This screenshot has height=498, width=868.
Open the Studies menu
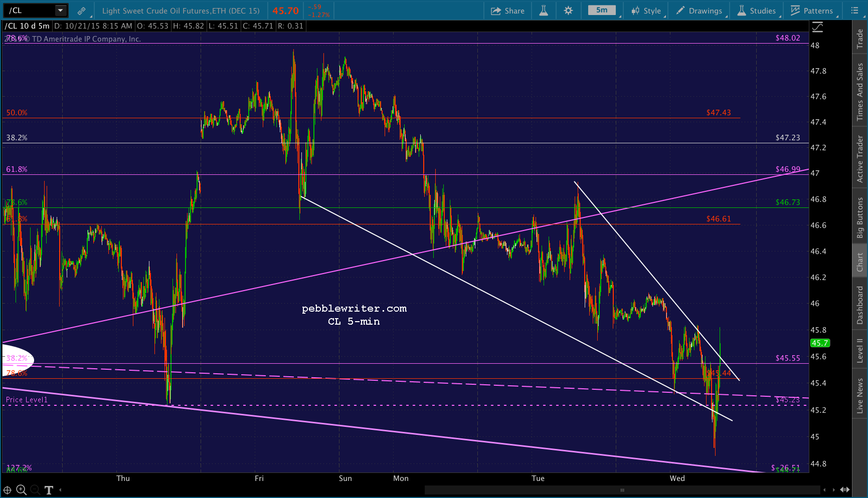757,11
